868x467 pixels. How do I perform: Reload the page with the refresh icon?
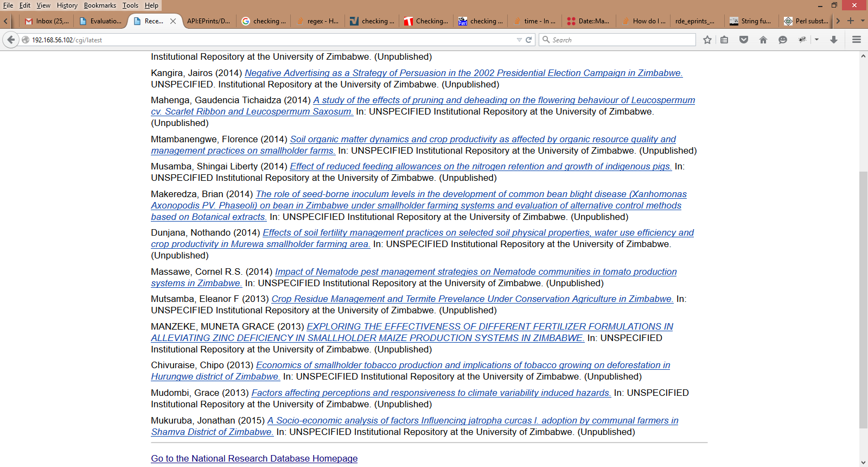tap(528, 40)
